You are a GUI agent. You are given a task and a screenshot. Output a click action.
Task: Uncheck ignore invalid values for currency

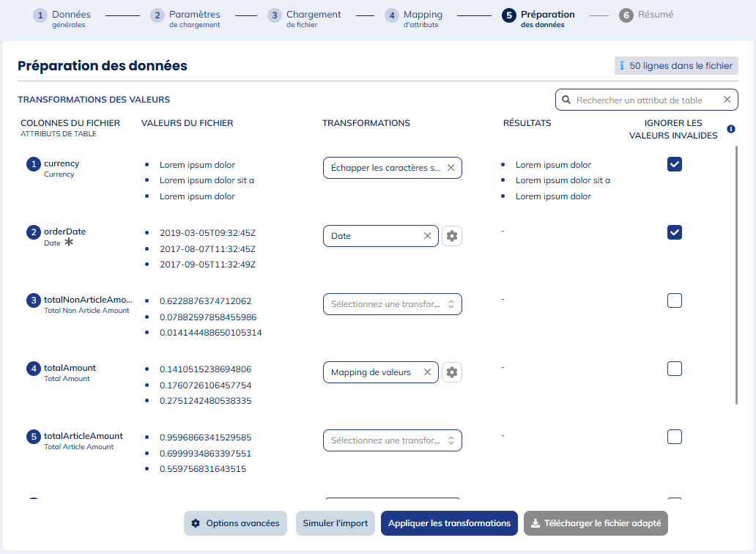675,164
